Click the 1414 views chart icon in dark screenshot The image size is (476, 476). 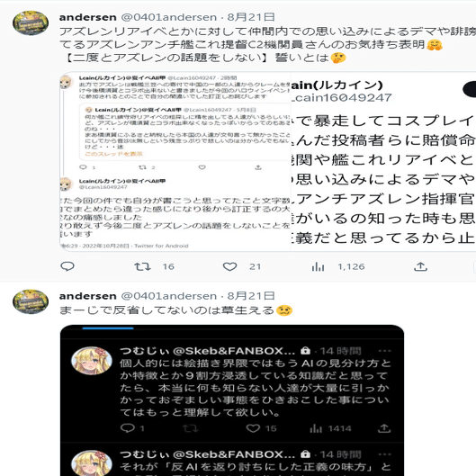tap(316, 428)
